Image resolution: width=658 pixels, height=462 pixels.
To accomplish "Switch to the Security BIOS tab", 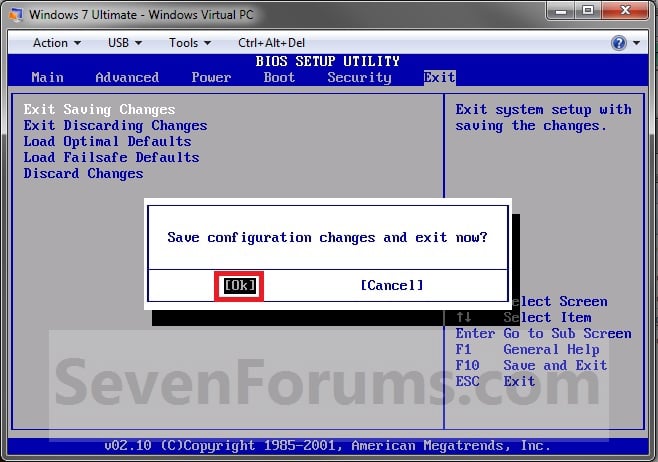I will pos(359,78).
